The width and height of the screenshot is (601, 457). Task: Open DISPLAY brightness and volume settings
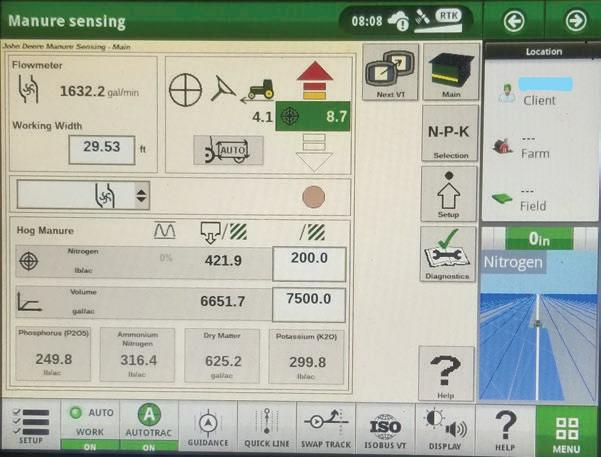[x=445, y=429]
